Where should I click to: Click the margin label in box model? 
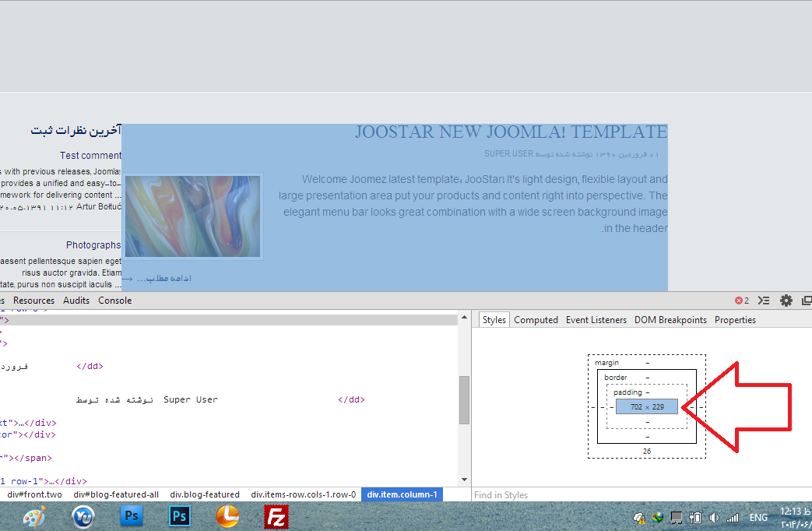(x=606, y=363)
